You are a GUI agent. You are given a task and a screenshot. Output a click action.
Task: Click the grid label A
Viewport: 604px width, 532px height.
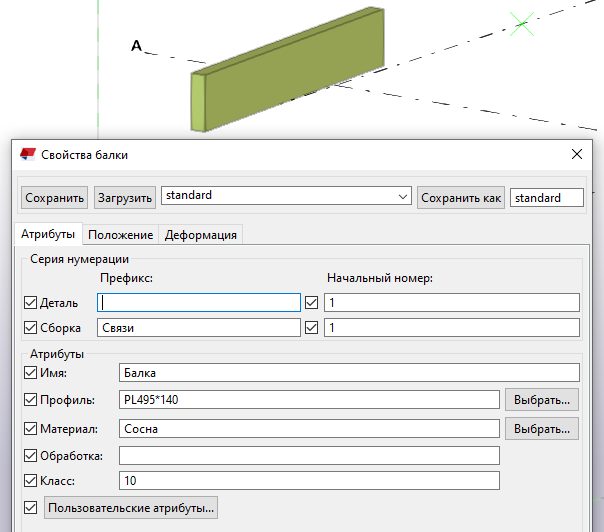pyautogui.click(x=136, y=46)
